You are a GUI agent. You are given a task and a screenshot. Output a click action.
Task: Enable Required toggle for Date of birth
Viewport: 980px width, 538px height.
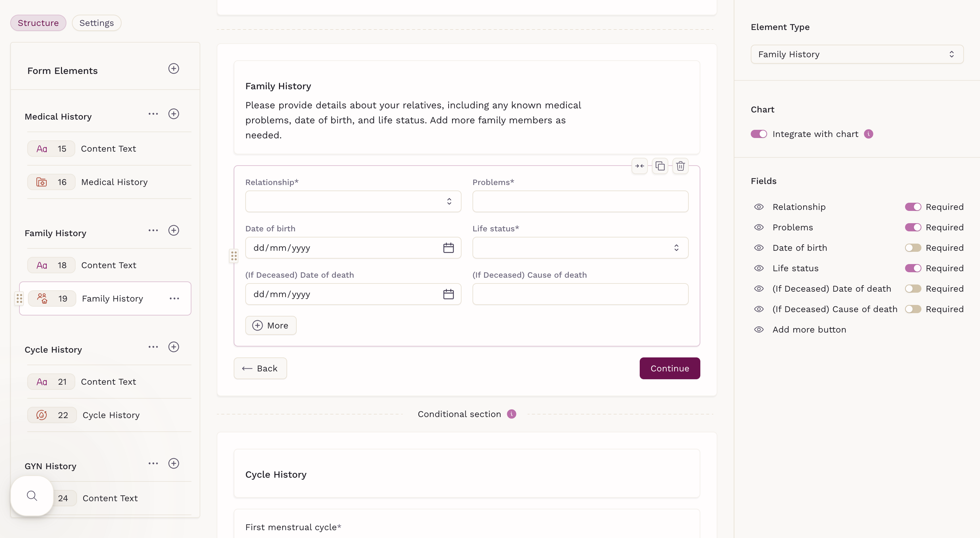click(913, 248)
